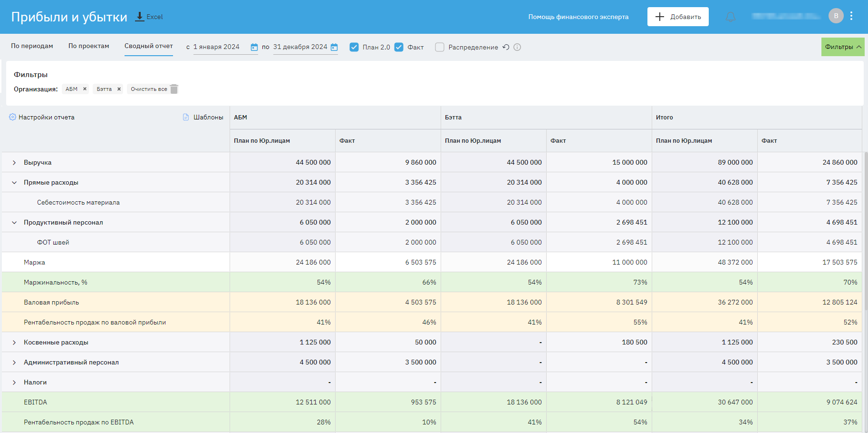Collapse the Прямые расходы row

pos(14,183)
